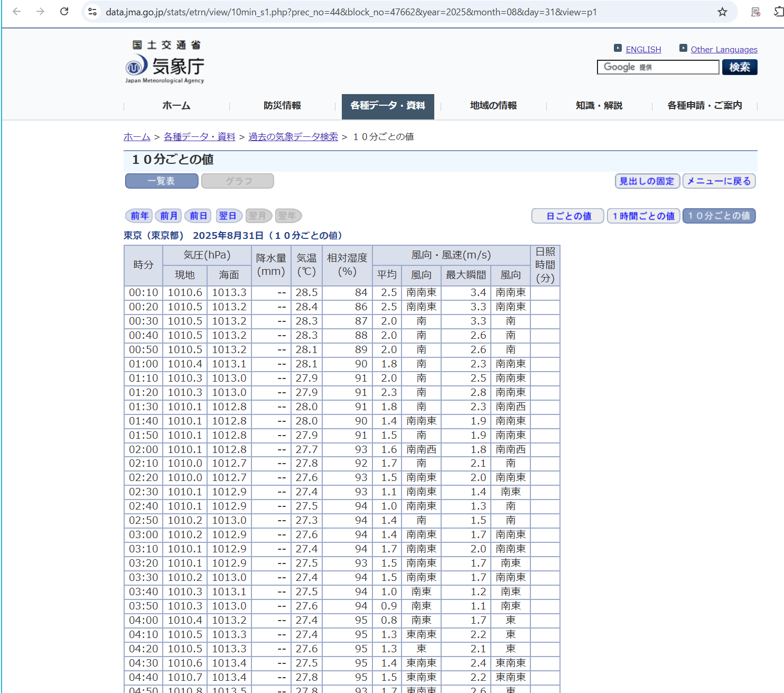Click the address bar URL
Screen dimensions: 784x693
(351, 12)
